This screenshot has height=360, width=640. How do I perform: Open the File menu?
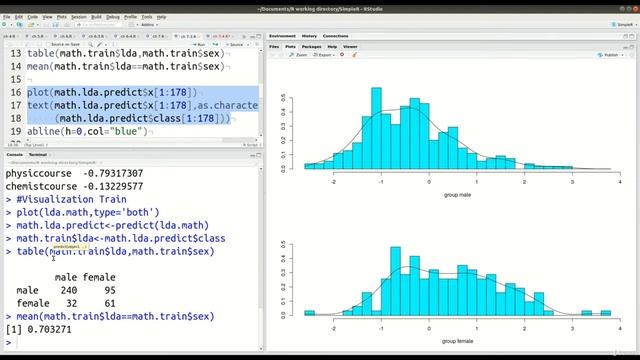pos(7,17)
